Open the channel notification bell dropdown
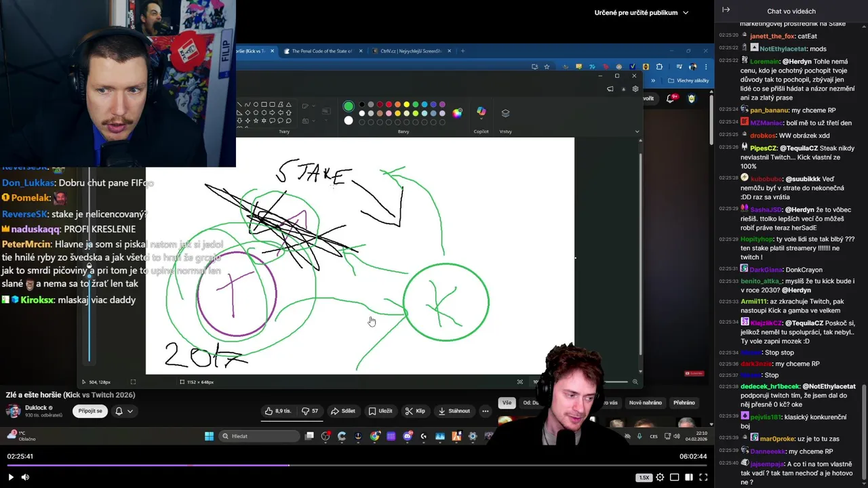This screenshot has height=488, width=868. tap(124, 411)
